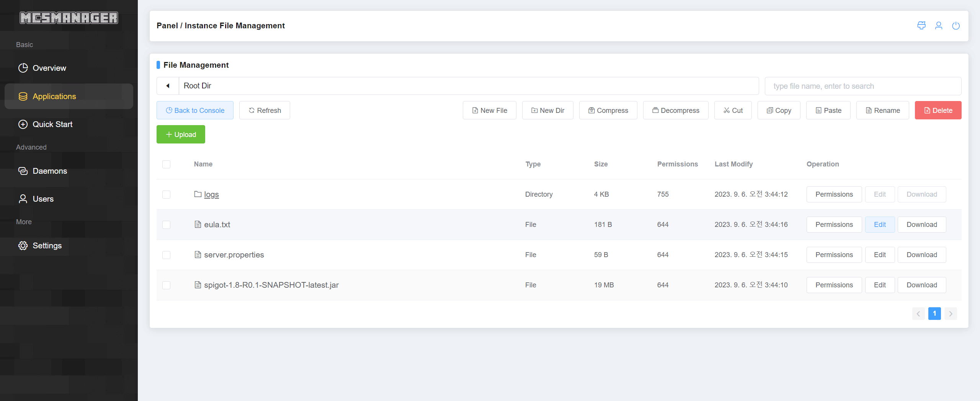Click the power logout icon
This screenshot has width=980, height=401.
[956, 26]
